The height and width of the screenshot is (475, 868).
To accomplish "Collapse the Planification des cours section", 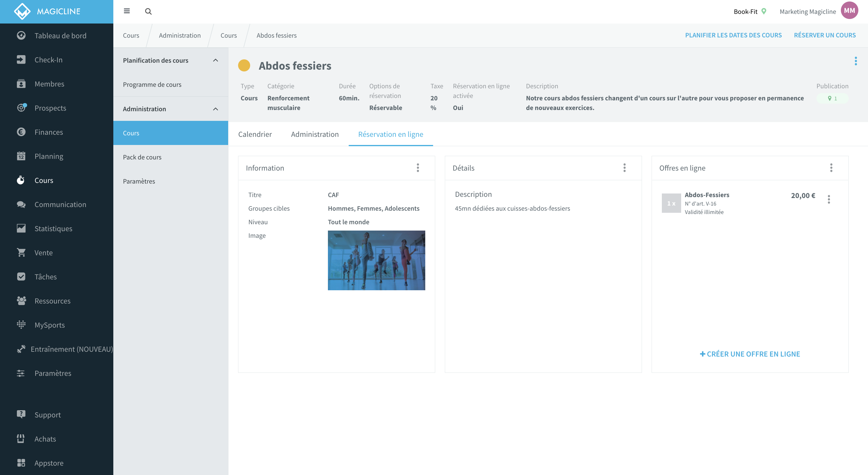I will pyautogui.click(x=216, y=60).
